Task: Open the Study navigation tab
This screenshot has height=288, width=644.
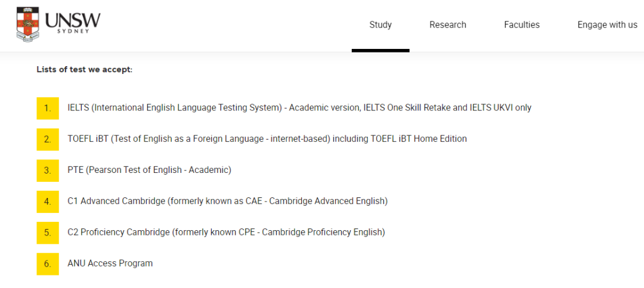Action: pyautogui.click(x=380, y=25)
